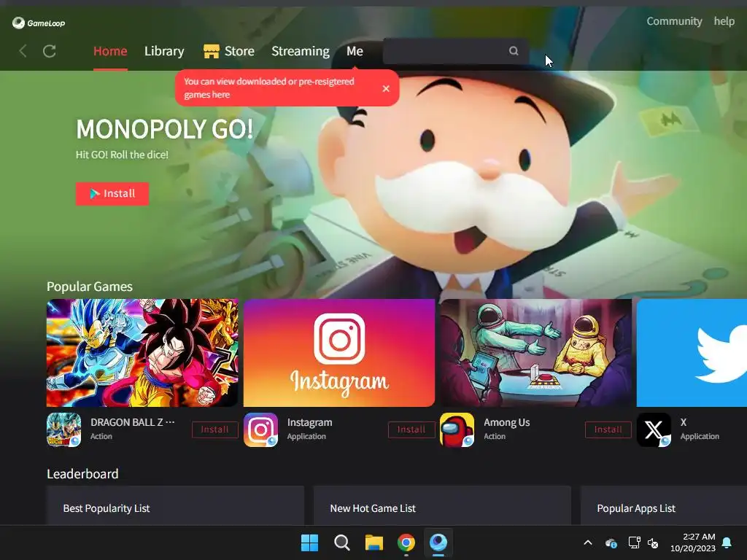Install MONOPOLY GO! from the banner
This screenshot has width=747, height=560.
coord(112,193)
